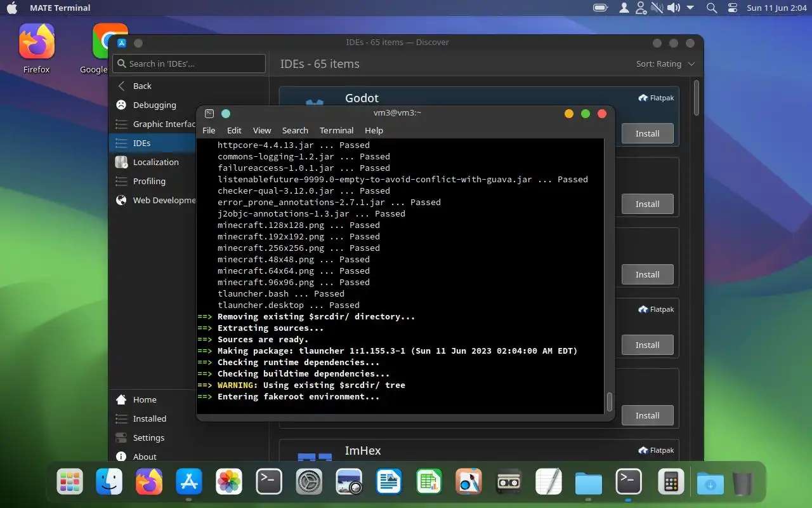Open Localization category in Discover
812x508 pixels.
pos(152,162)
